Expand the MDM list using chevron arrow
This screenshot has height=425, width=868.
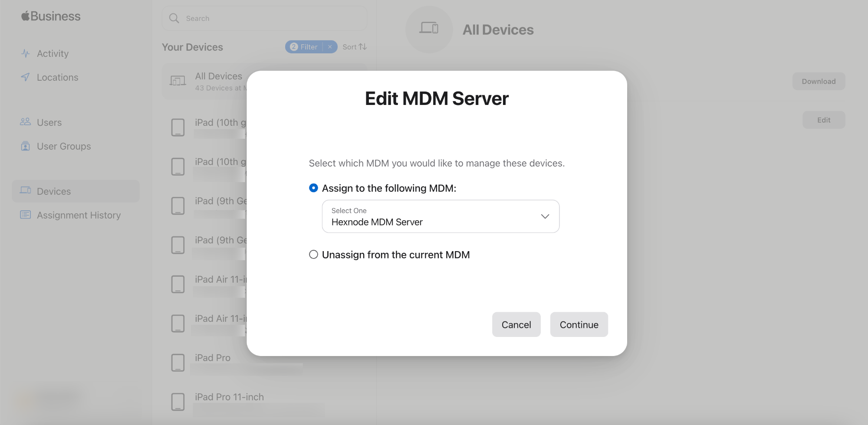click(x=545, y=216)
